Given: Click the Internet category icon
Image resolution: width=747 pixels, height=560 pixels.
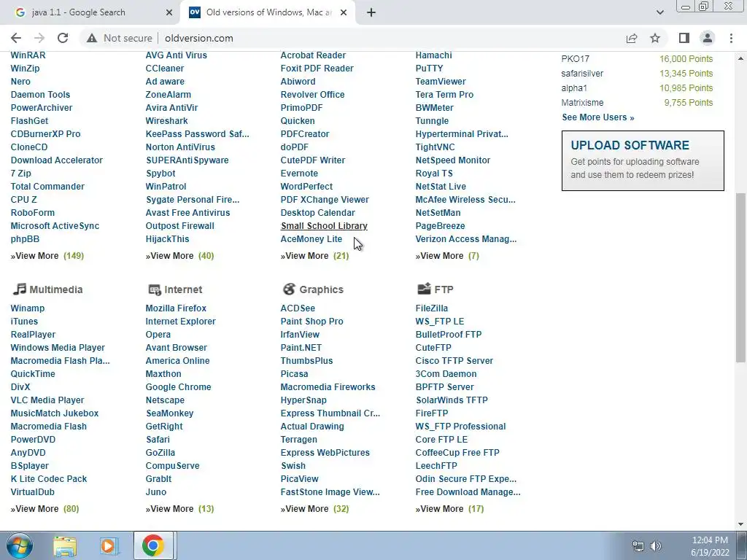Looking at the screenshot, I should point(155,289).
